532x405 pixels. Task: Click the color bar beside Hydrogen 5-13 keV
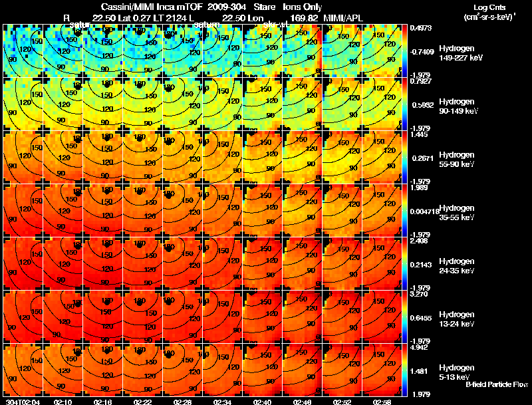pyautogui.click(x=404, y=370)
